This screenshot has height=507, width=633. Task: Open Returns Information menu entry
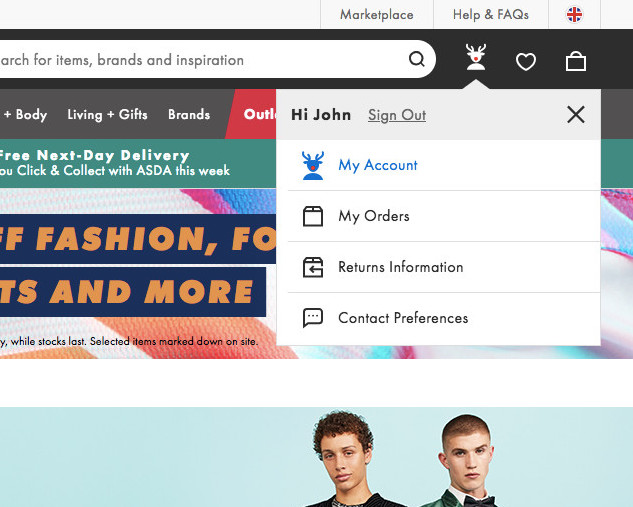point(400,267)
